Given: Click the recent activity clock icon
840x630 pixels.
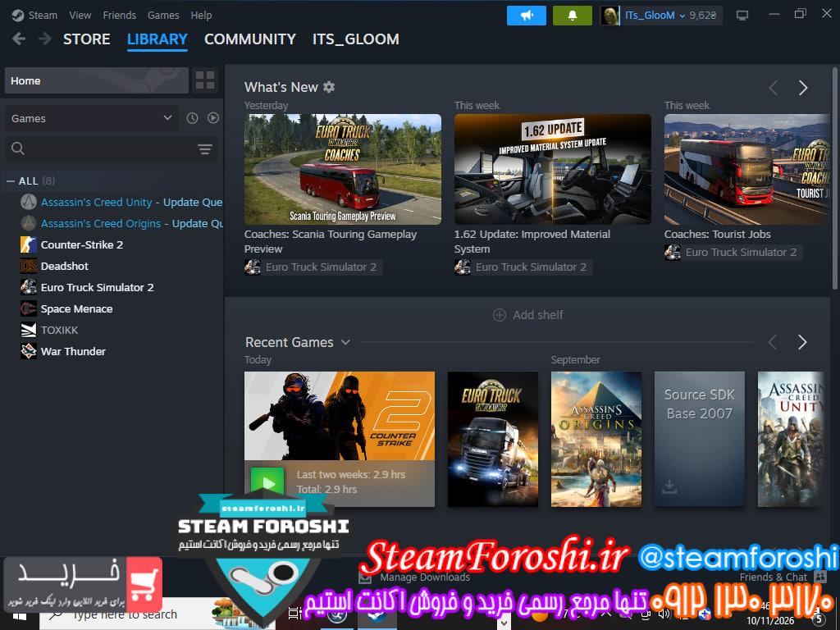Looking at the screenshot, I should pyautogui.click(x=192, y=118).
